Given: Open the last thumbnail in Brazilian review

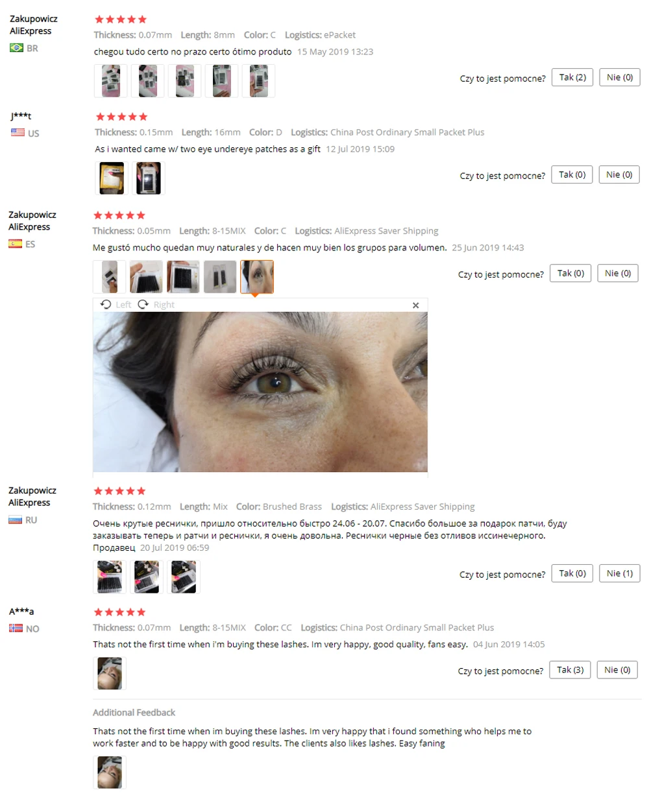Looking at the screenshot, I should (x=258, y=81).
